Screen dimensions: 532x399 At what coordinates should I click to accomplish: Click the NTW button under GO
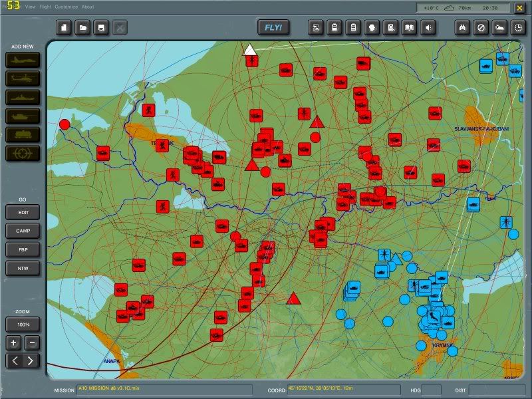pyautogui.click(x=23, y=268)
